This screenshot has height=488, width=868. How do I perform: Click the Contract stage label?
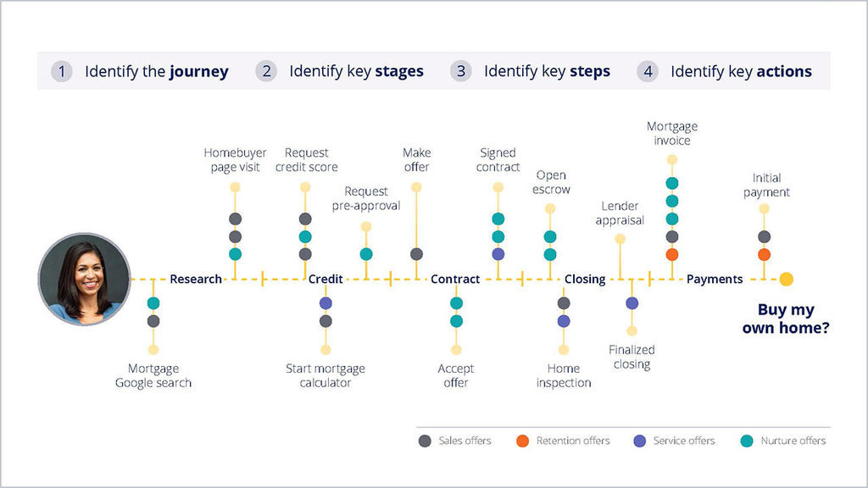tap(455, 279)
